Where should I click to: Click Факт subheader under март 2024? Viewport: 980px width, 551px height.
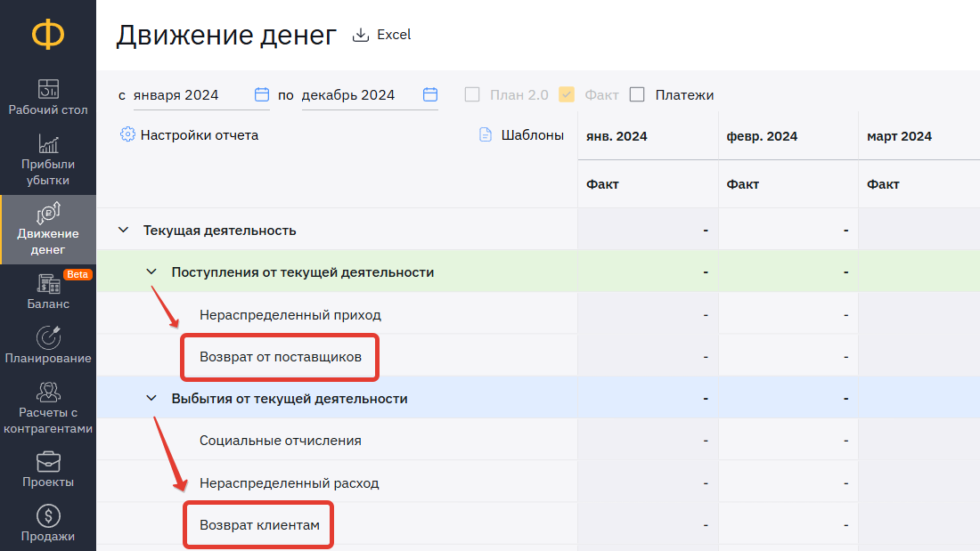coord(883,184)
